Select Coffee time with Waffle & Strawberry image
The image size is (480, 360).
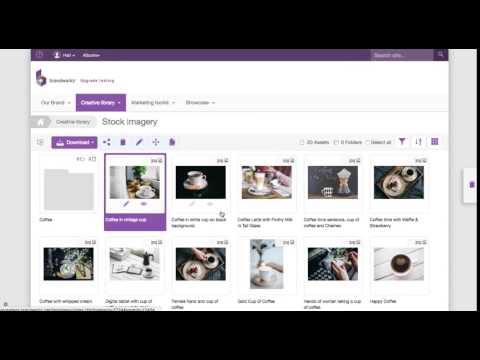[x=399, y=182]
